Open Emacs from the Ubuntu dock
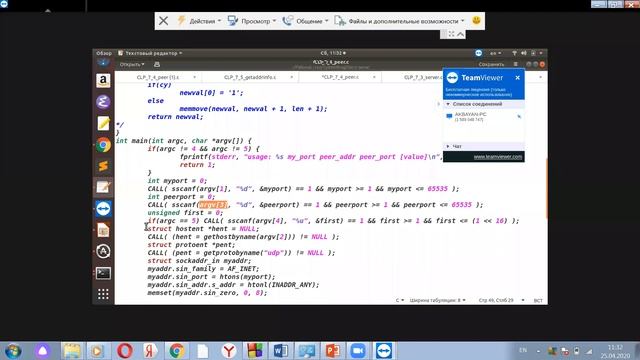The height and width of the screenshot is (360, 640). tap(103, 102)
